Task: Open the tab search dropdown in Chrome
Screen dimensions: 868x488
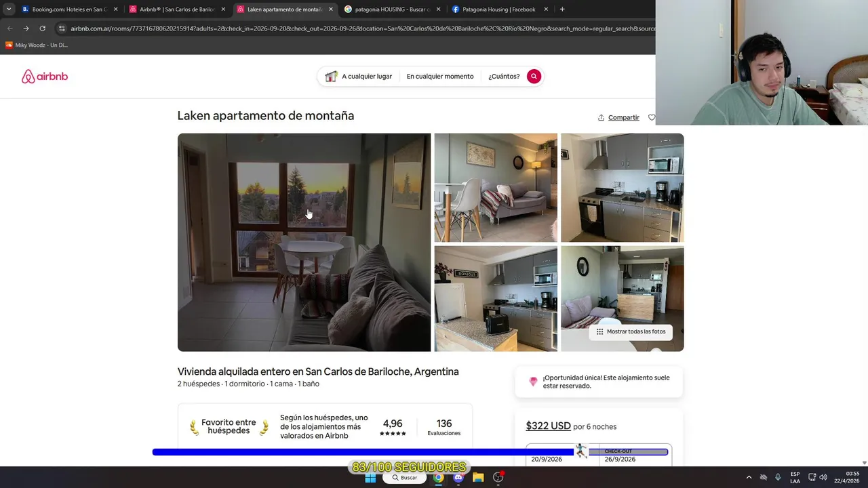Action: tap(9, 9)
